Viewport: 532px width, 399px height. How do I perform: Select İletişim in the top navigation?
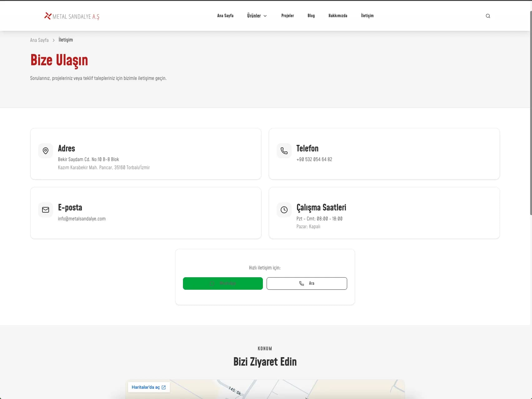click(x=367, y=16)
